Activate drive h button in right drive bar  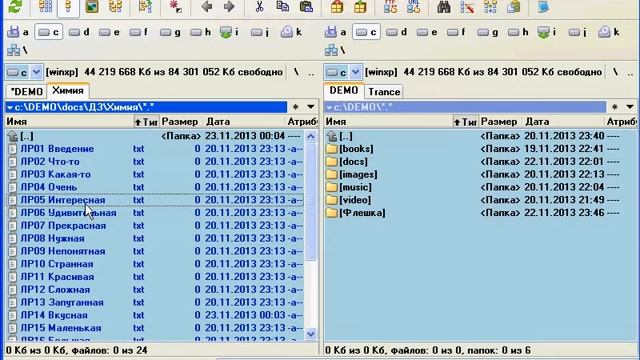tap(518, 32)
